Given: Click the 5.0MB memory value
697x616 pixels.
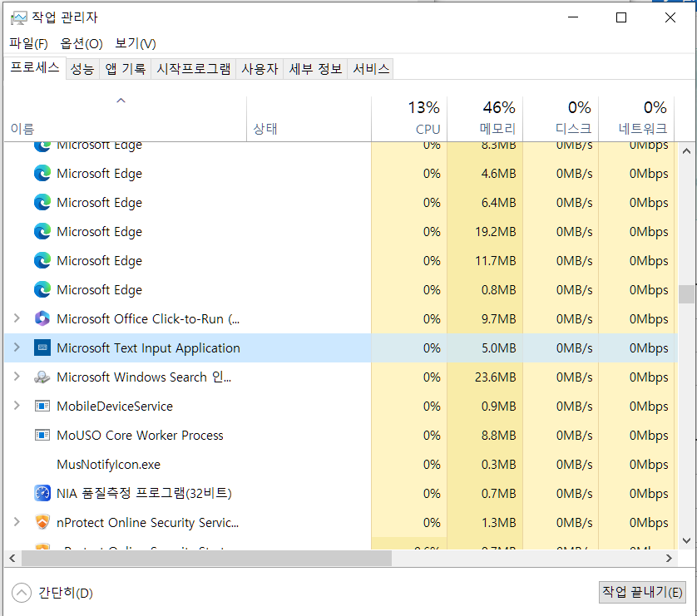Looking at the screenshot, I should pos(498,347).
